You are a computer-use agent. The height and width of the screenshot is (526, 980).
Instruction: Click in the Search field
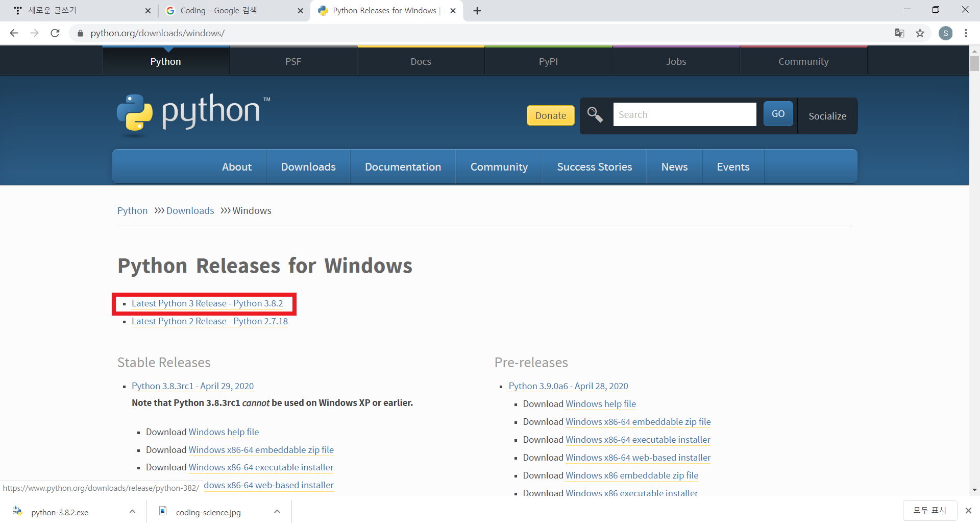coord(684,114)
